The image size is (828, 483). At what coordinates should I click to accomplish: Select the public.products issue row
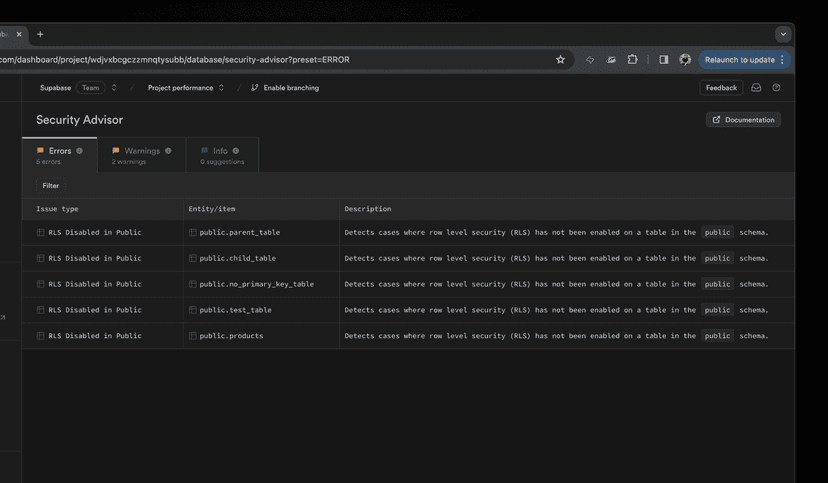[x=231, y=336]
